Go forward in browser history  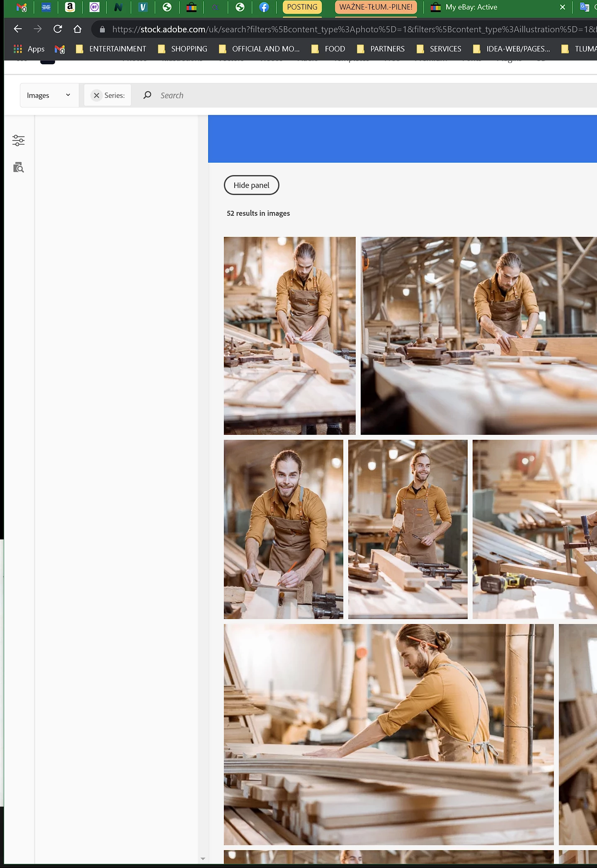(37, 29)
